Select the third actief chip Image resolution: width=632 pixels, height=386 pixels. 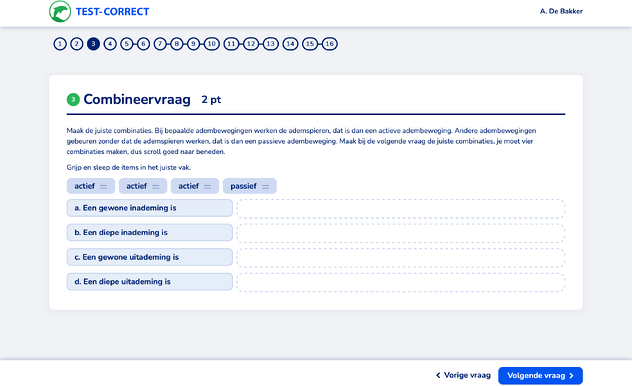click(x=195, y=186)
